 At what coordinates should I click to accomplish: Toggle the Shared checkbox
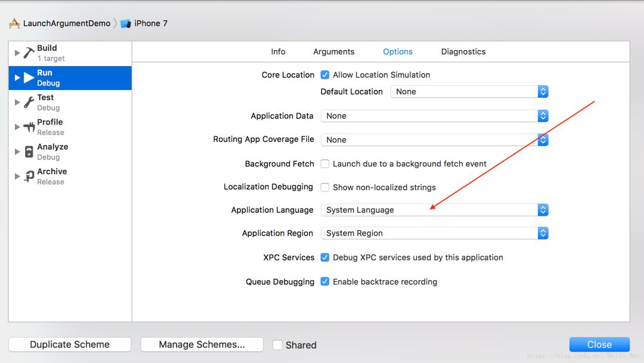[278, 345]
